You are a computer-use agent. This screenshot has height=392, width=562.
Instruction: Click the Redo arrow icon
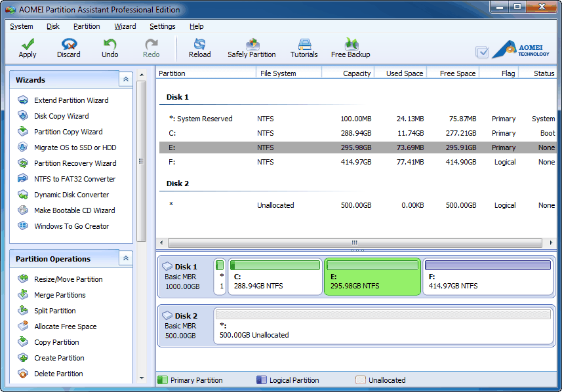[x=151, y=44]
